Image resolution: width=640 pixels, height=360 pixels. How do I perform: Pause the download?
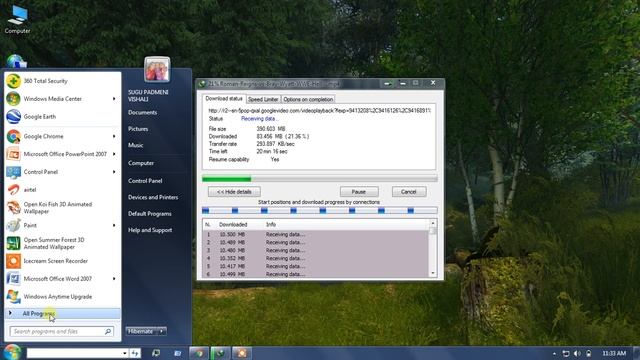(x=359, y=192)
